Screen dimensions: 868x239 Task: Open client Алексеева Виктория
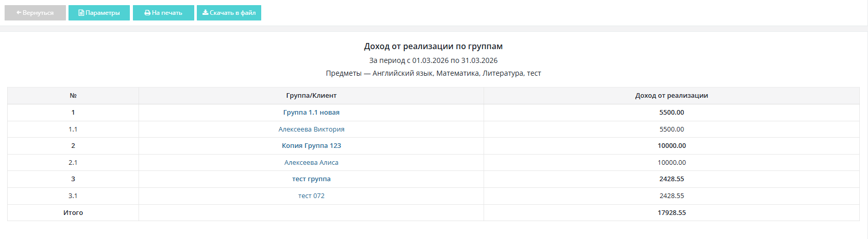(x=311, y=129)
